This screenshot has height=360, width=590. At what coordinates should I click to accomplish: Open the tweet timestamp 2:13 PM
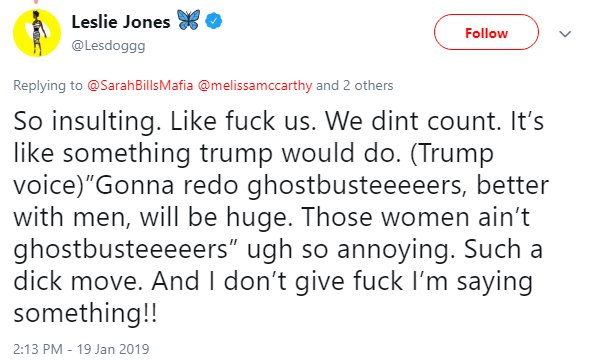38,349
